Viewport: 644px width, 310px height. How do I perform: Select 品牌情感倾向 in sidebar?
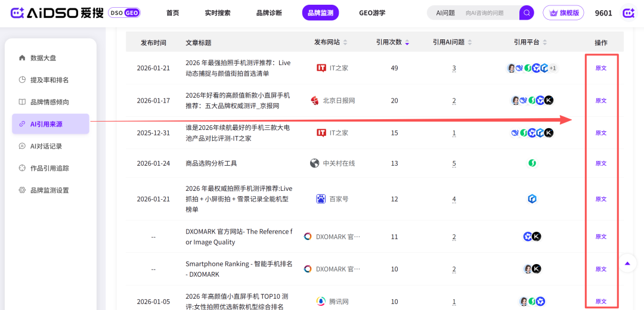(x=51, y=102)
